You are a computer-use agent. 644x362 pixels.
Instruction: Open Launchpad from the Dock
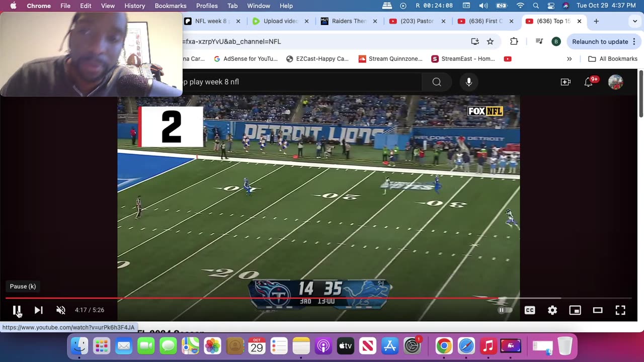(x=102, y=346)
